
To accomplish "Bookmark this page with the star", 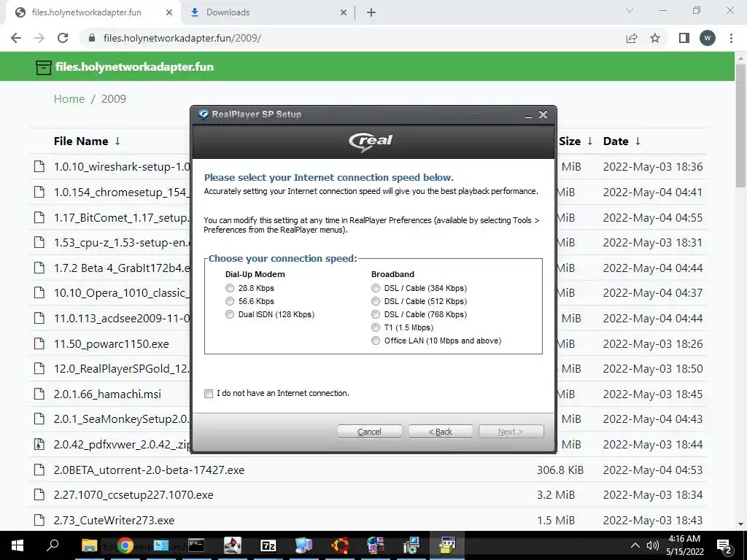I will pyautogui.click(x=655, y=38).
